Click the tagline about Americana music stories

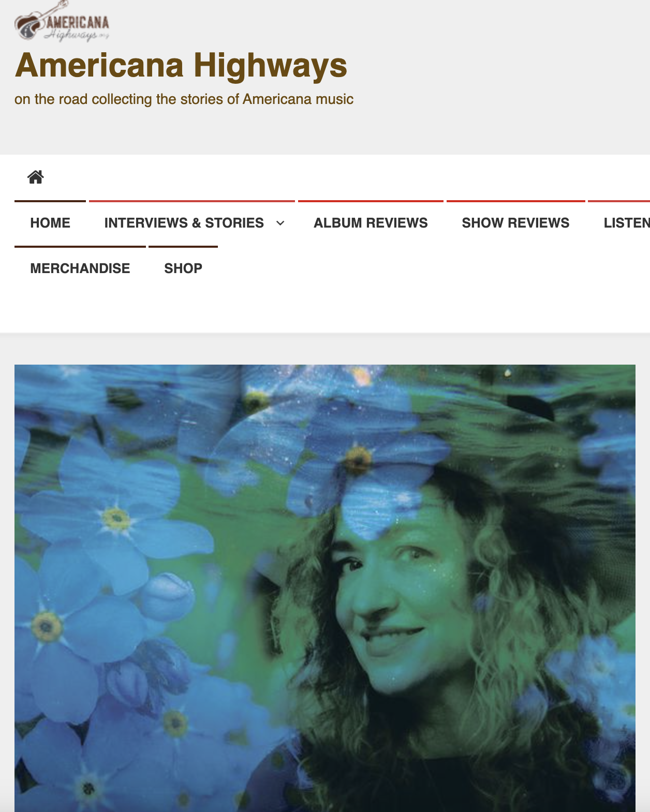tap(184, 99)
